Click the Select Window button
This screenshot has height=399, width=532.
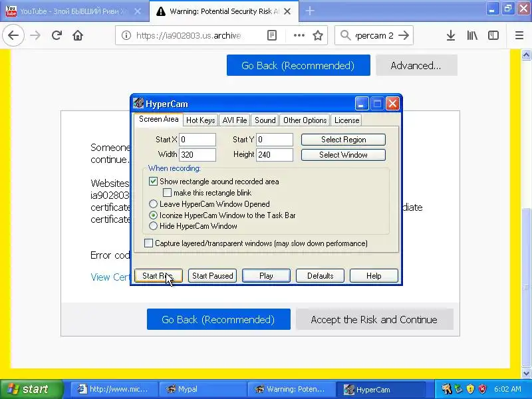(343, 155)
